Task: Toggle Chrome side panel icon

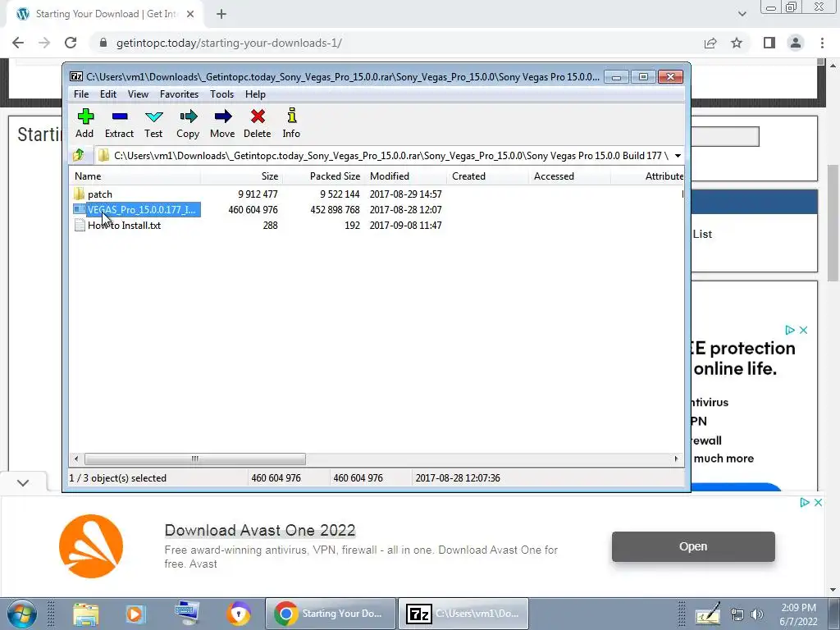Action: [769, 43]
